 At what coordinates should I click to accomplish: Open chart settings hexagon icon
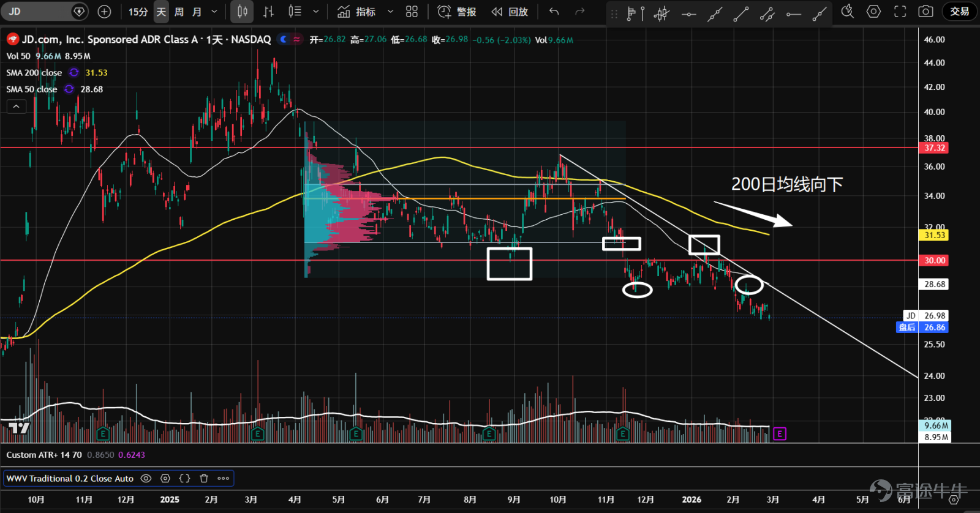pyautogui.click(x=874, y=12)
